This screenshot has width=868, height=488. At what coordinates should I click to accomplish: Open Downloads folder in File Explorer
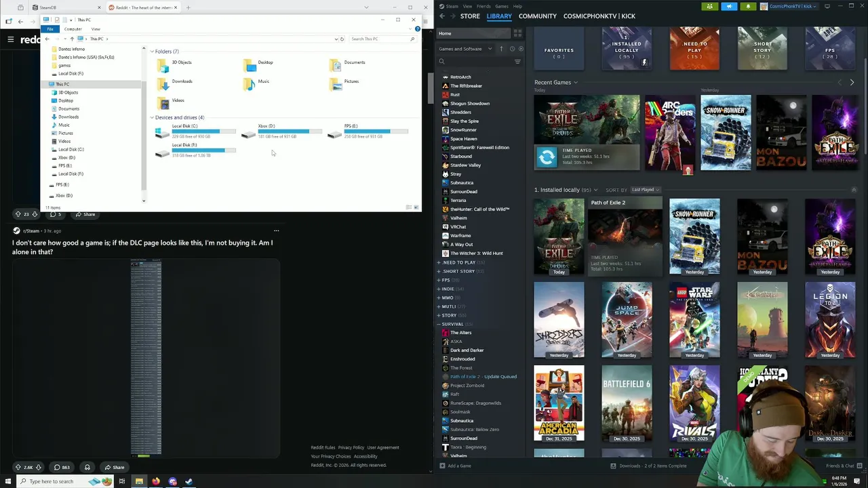tap(175, 83)
